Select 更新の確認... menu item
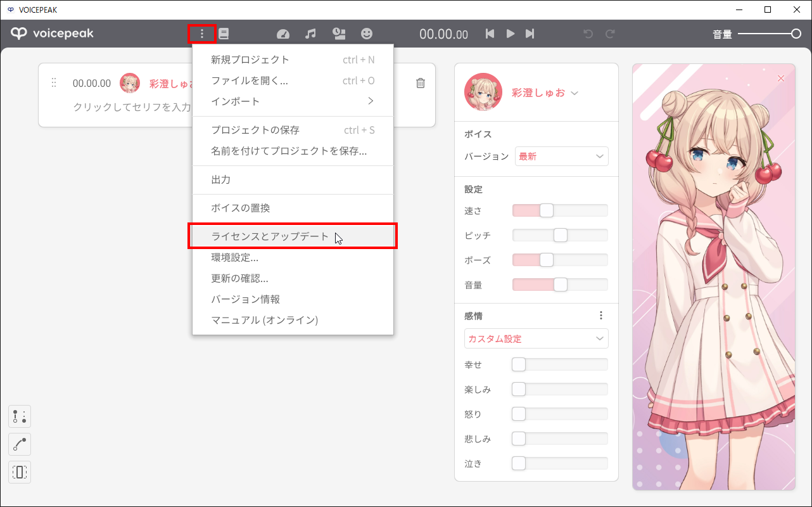812x507 pixels. (293, 278)
